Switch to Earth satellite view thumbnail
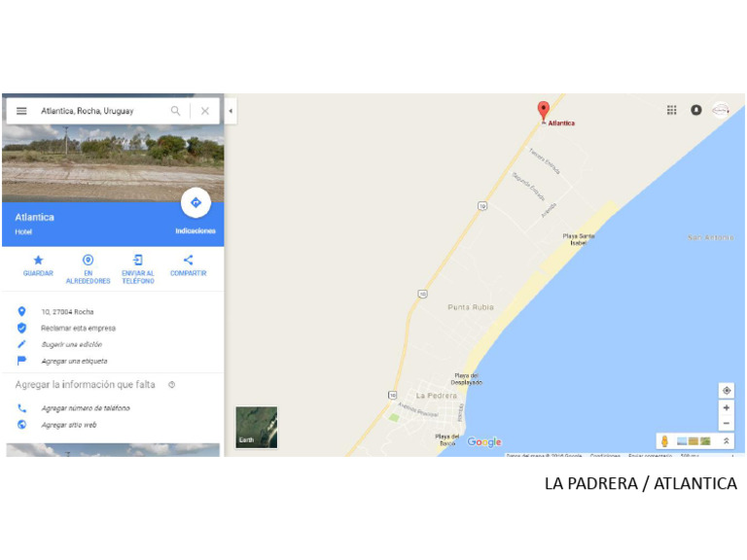Screen dimensions: 747x560 pyautogui.click(x=257, y=427)
